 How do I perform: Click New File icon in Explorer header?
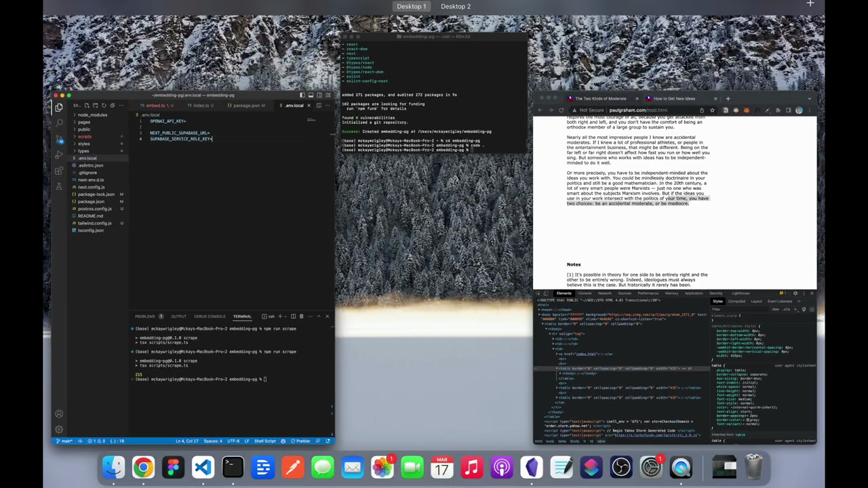pyautogui.click(x=87, y=105)
